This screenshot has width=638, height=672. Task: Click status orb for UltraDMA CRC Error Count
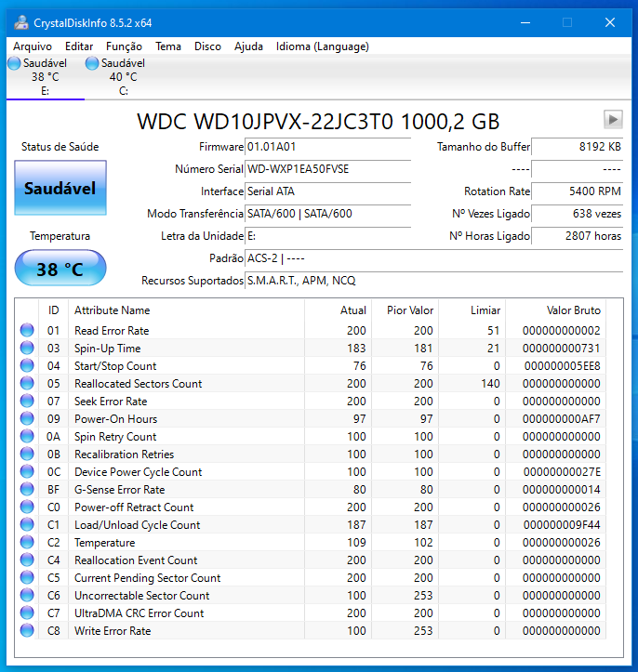click(27, 613)
